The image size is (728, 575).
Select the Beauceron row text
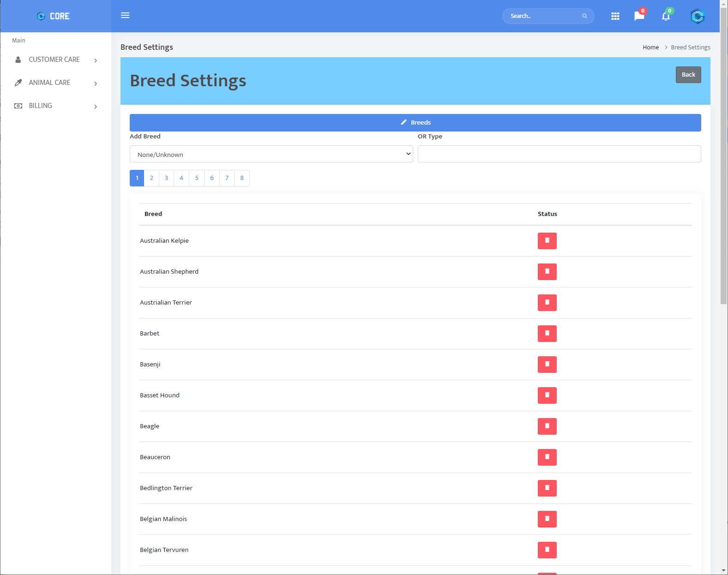155,457
